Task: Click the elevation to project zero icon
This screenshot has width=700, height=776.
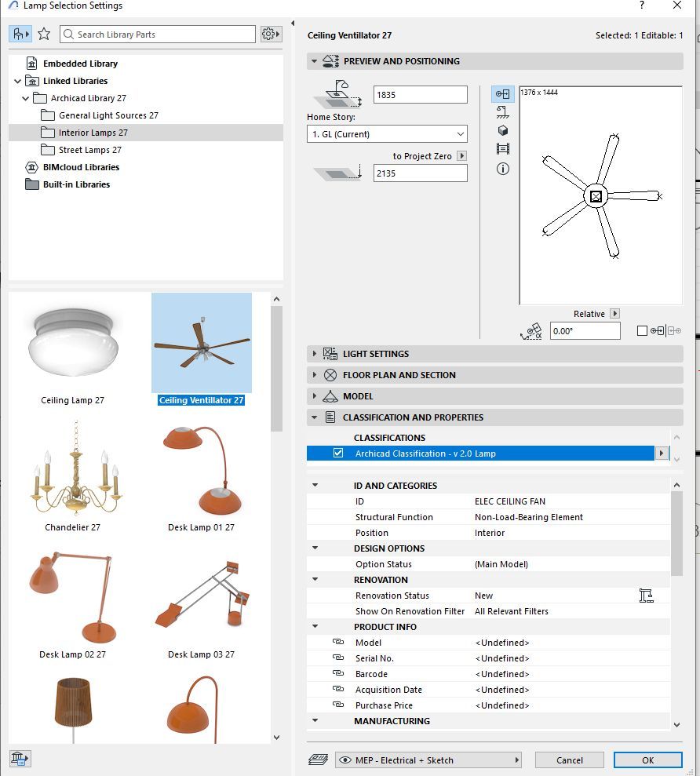Action: click(338, 173)
